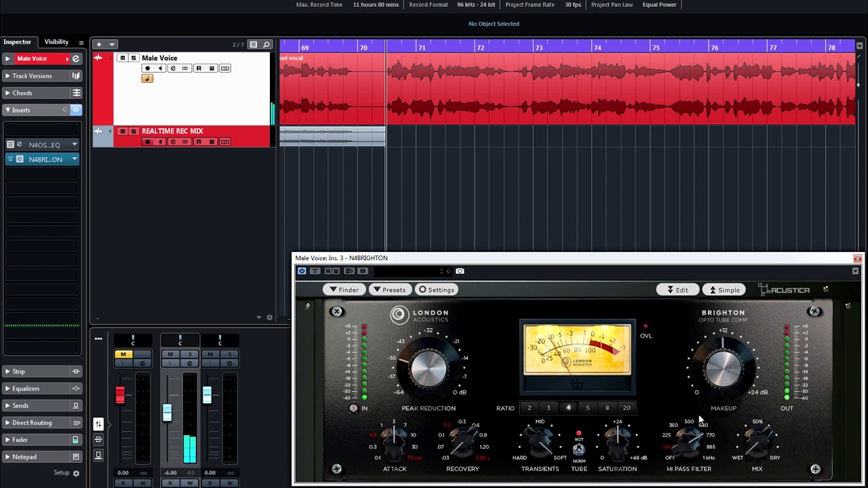Bypass the N4OS...EQ insert
Image resolution: width=868 pixels, height=488 pixels.
click(10, 144)
